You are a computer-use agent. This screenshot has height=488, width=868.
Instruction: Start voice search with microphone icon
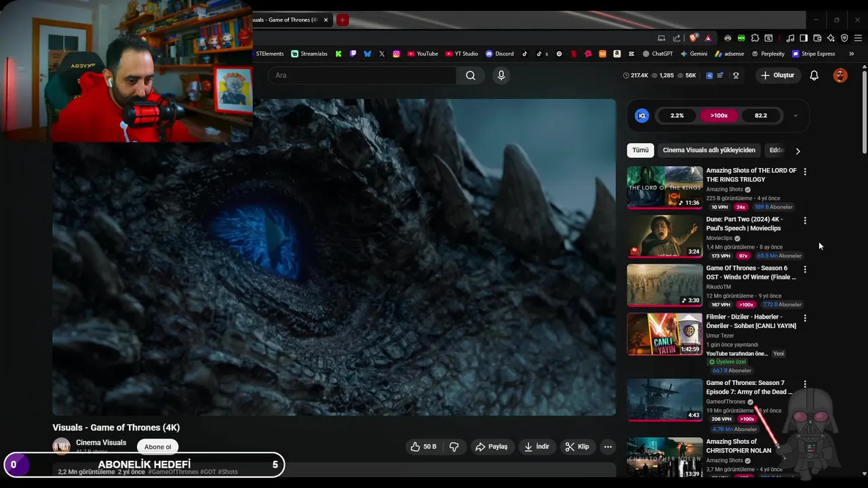click(x=501, y=75)
